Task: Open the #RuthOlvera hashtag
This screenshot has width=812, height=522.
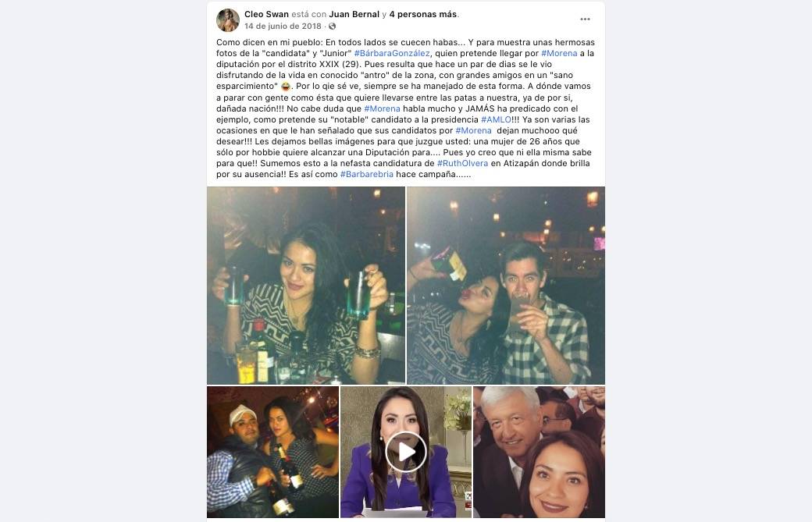Action: tap(462, 164)
